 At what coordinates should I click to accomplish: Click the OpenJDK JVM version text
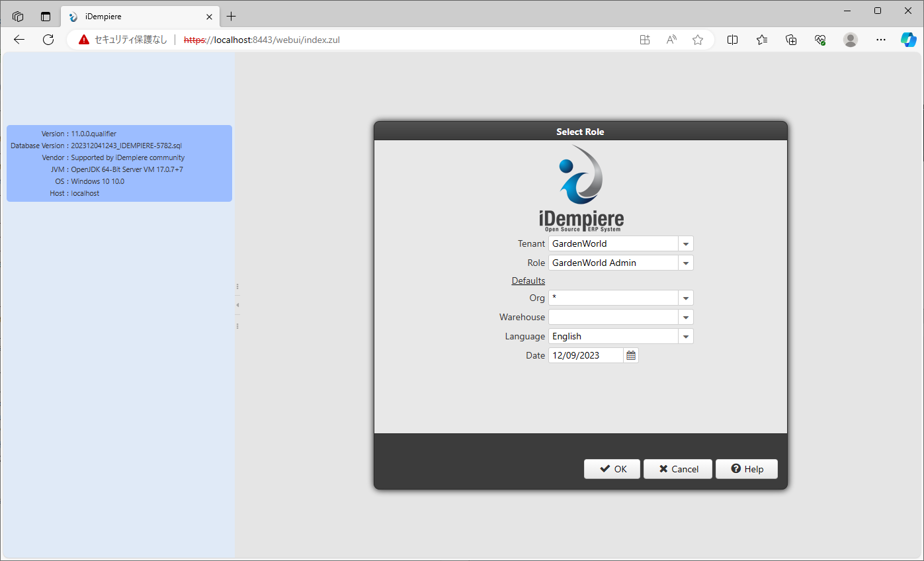click(127, 169)
